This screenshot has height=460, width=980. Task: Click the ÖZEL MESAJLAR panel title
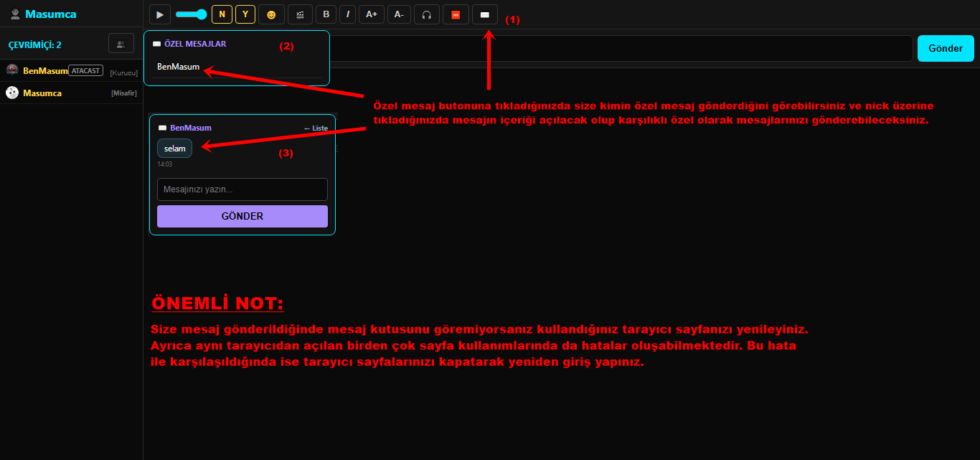195,44
